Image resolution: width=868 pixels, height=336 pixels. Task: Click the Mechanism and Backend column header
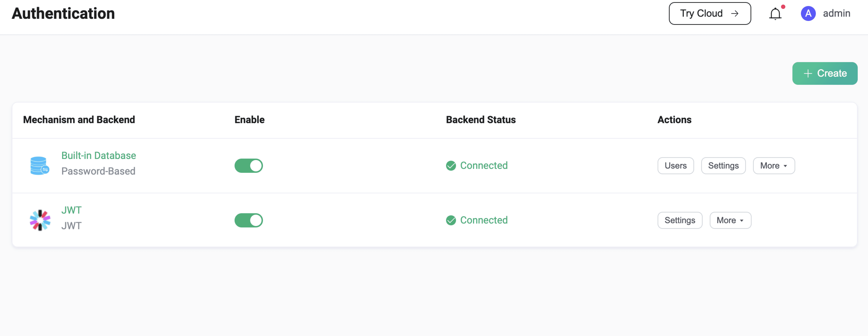tap(79, 120)
